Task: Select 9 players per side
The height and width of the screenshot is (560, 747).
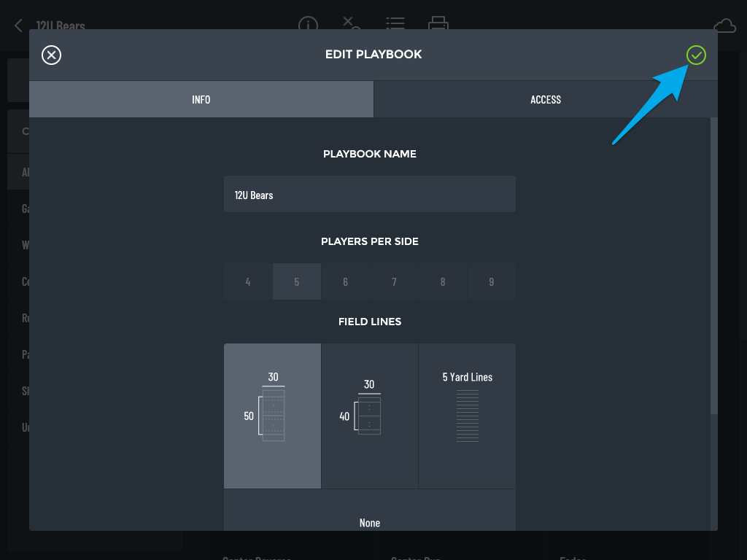Action: [491, 281]
